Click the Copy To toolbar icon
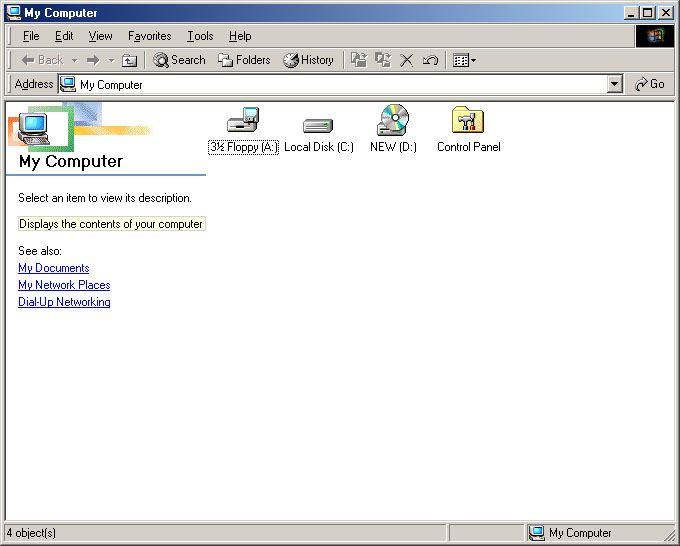 pyautogui.click(x=382, y=60)
